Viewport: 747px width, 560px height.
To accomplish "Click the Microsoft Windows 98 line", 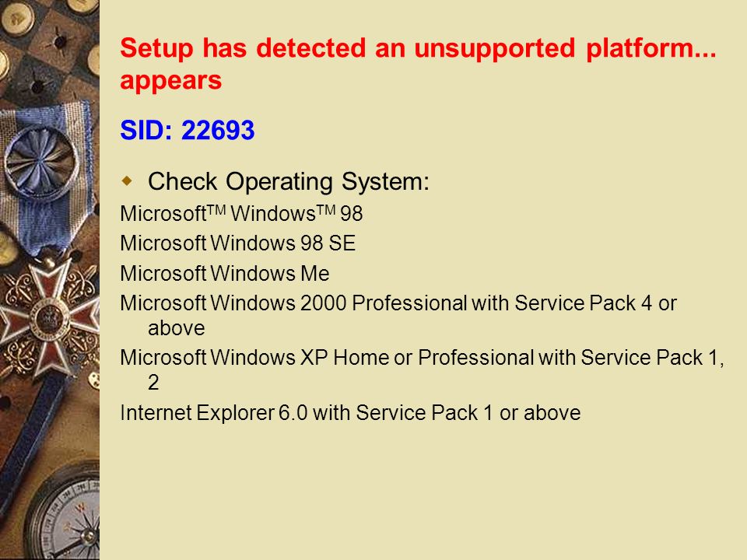I will [241, 213].
